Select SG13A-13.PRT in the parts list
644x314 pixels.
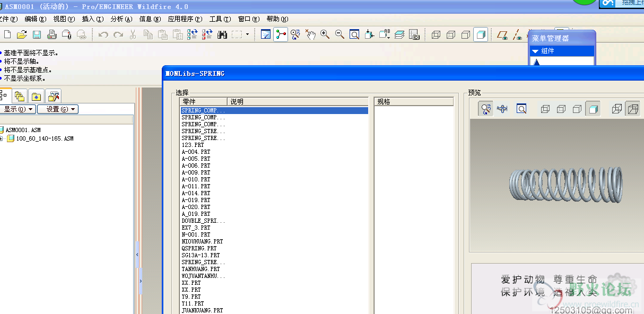(x=201, y=255)
